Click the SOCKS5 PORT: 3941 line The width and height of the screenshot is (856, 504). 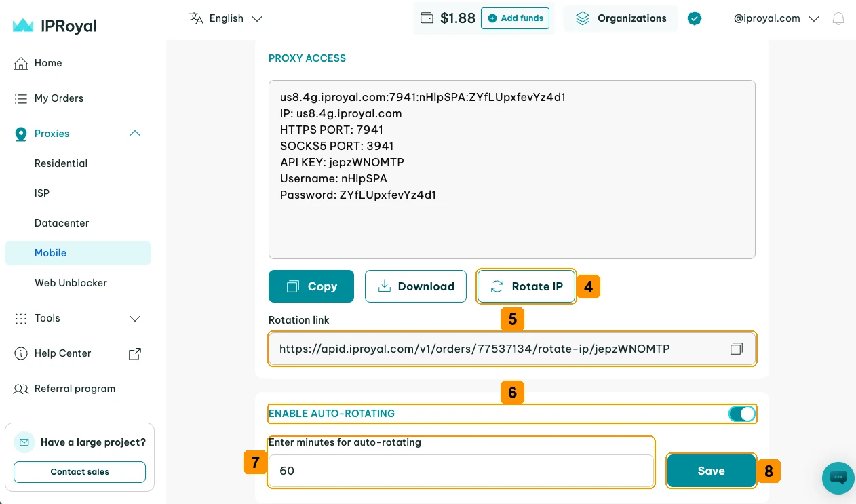tap(337, 146)
